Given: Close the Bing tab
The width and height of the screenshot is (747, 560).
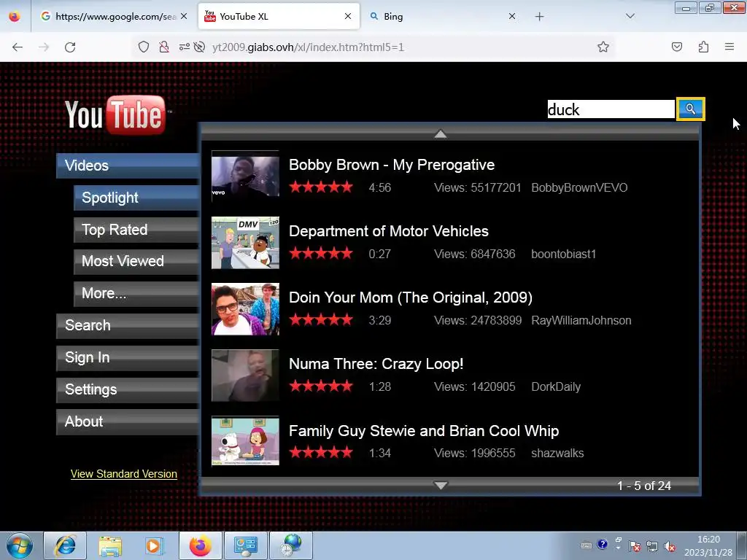Looking at the screenshot, I should (512, 16).
